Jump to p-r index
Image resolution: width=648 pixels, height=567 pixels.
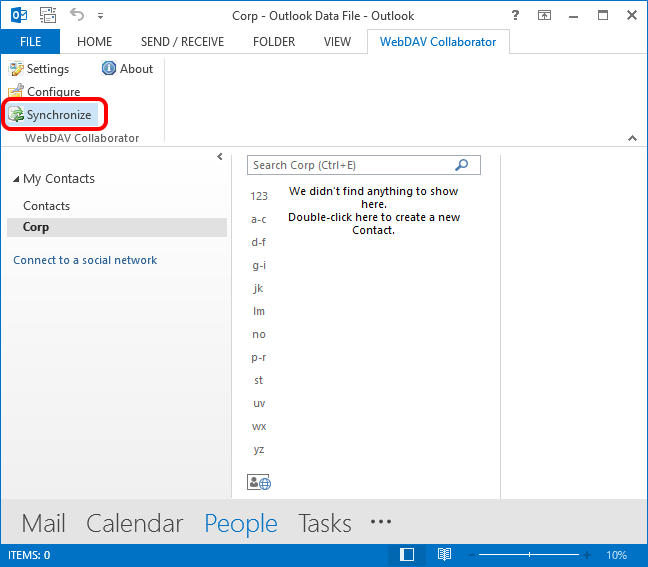[x=259, y=357]
